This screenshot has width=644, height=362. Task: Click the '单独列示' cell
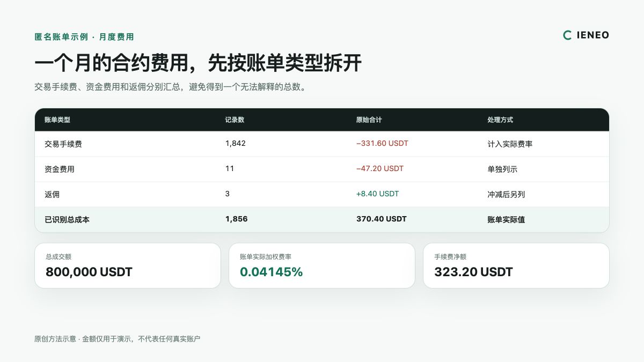502,169
